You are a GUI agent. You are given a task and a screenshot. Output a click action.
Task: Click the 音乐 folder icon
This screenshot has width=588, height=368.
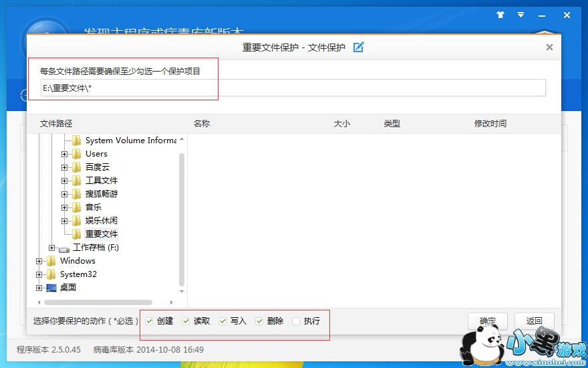coord(76,207)
